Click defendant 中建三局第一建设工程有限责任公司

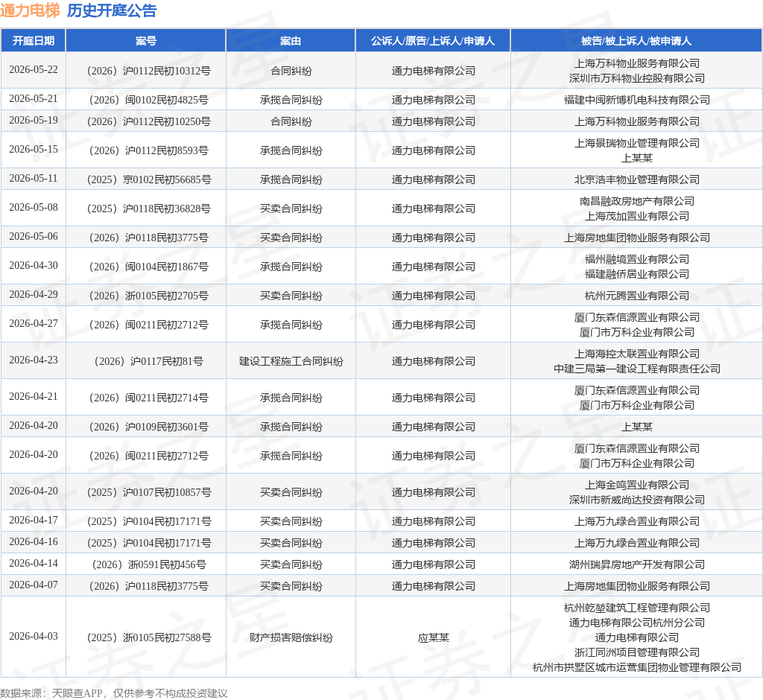click(636, 369)
